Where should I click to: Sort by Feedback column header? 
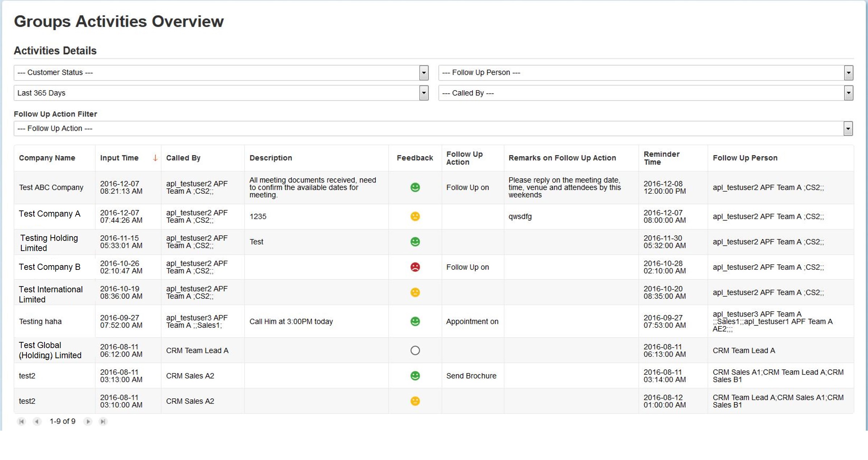pos(415,158)
